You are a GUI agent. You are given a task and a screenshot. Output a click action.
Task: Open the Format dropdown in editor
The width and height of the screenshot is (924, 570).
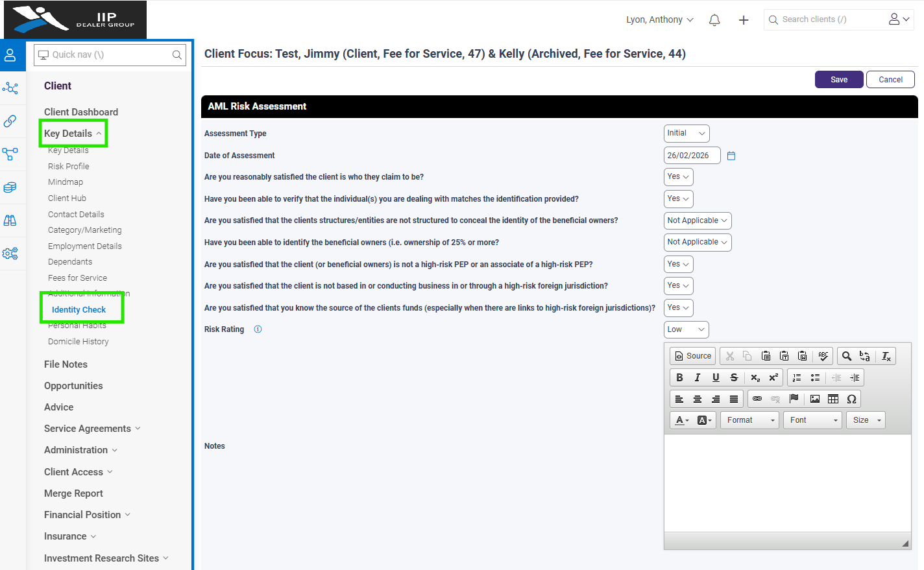click(x=749, y=420)
